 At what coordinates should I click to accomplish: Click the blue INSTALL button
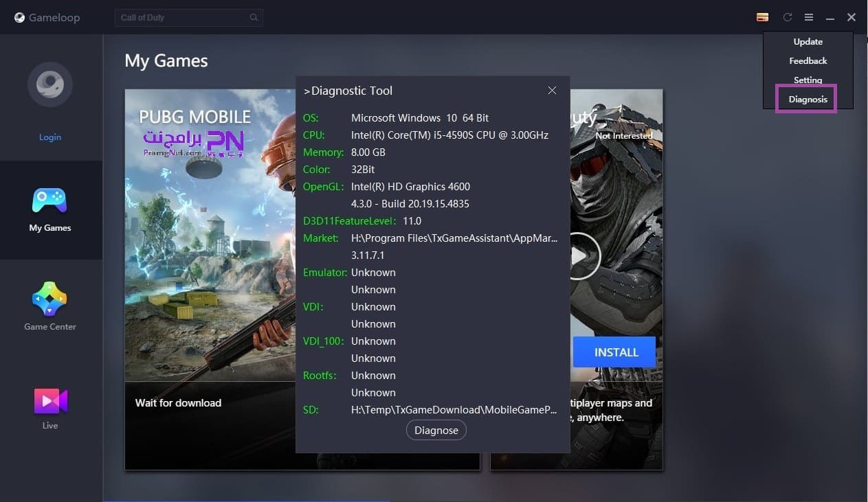point(616,352)
